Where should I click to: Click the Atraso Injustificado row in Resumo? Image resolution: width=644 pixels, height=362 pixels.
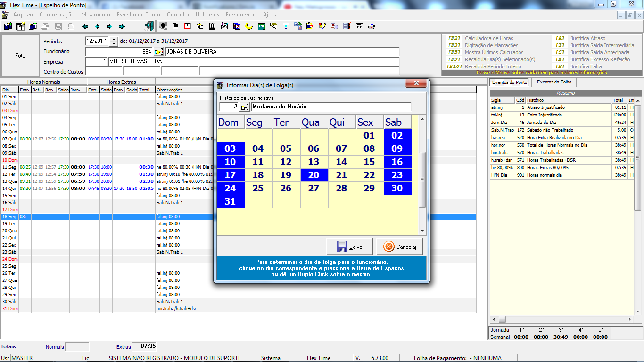pyautogui.click(x=563, y=107)
